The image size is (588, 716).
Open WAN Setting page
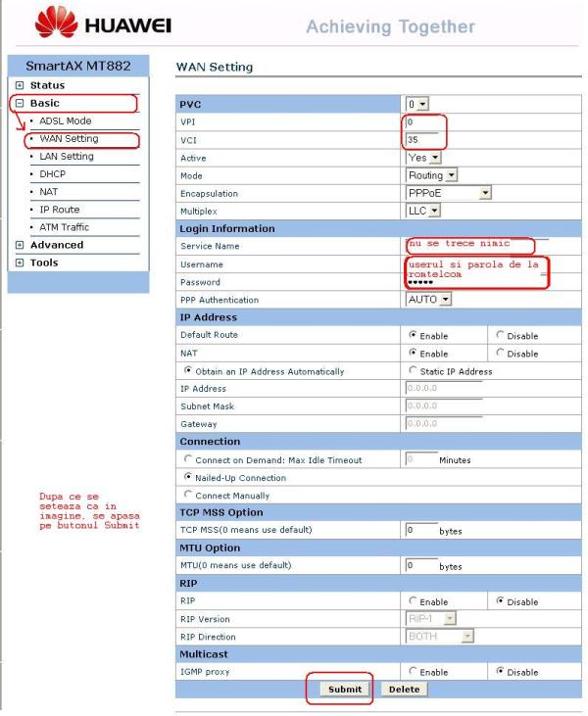(69, 139)
